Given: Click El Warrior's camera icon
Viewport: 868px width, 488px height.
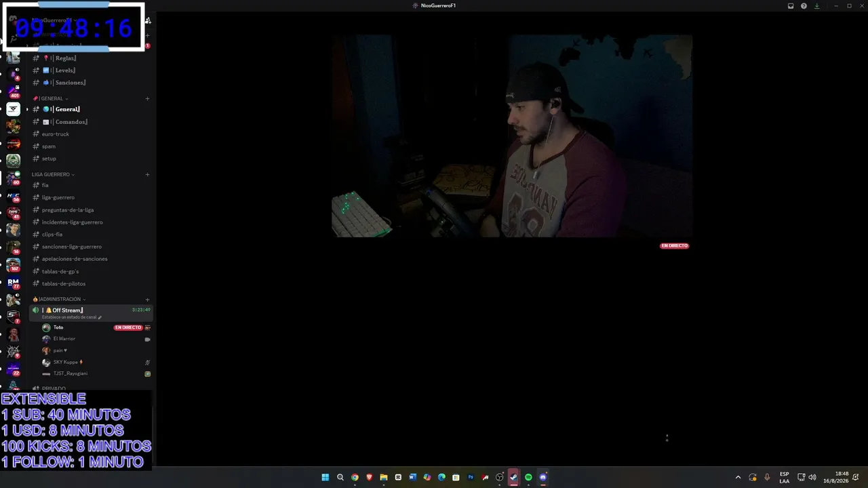Looking at the screenshot, I should tap(147, 339).
